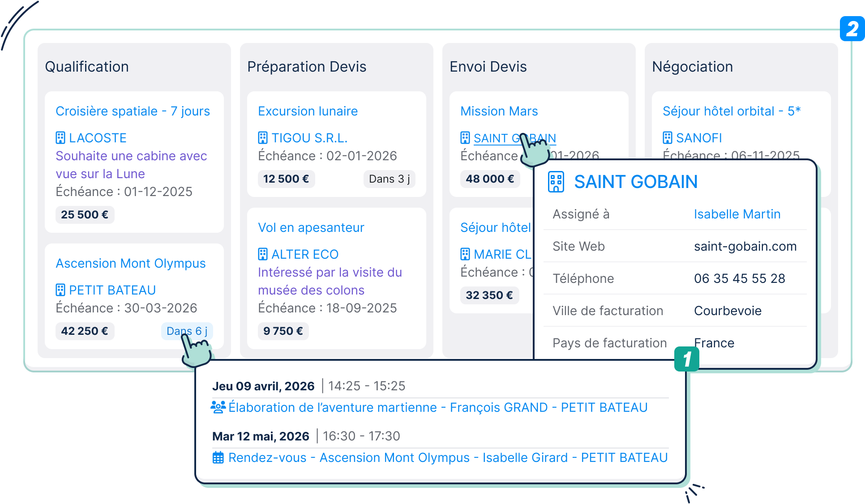The width and height of the screenshot is (865, 504).
Task: Open the ALTER ECO company link
Action: click(305, 254)
